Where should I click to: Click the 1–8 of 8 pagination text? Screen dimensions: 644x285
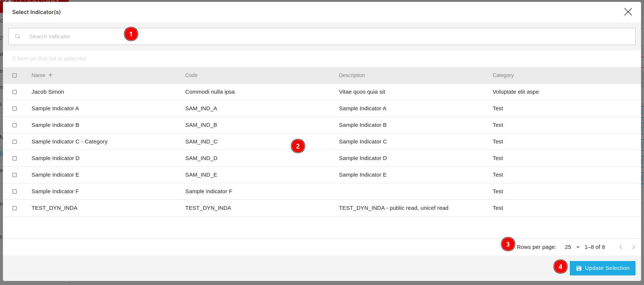595,247
